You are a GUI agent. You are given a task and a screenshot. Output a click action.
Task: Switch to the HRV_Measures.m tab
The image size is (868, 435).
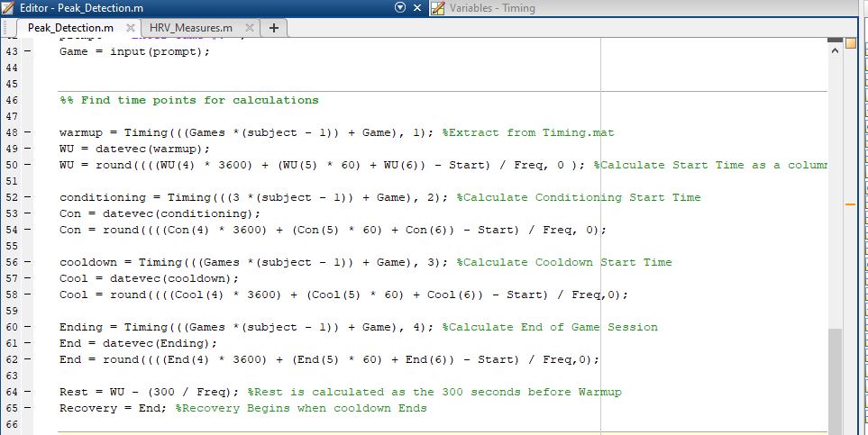(191, 28)
